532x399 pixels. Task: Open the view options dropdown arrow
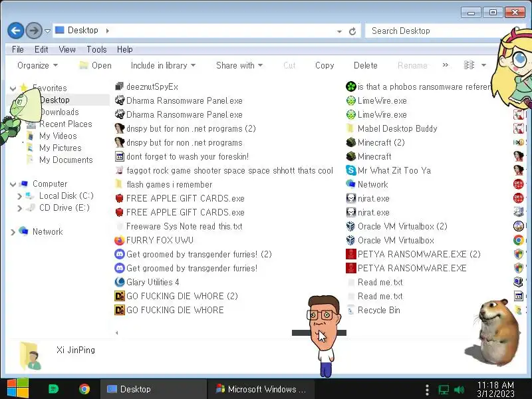point(484,65)
